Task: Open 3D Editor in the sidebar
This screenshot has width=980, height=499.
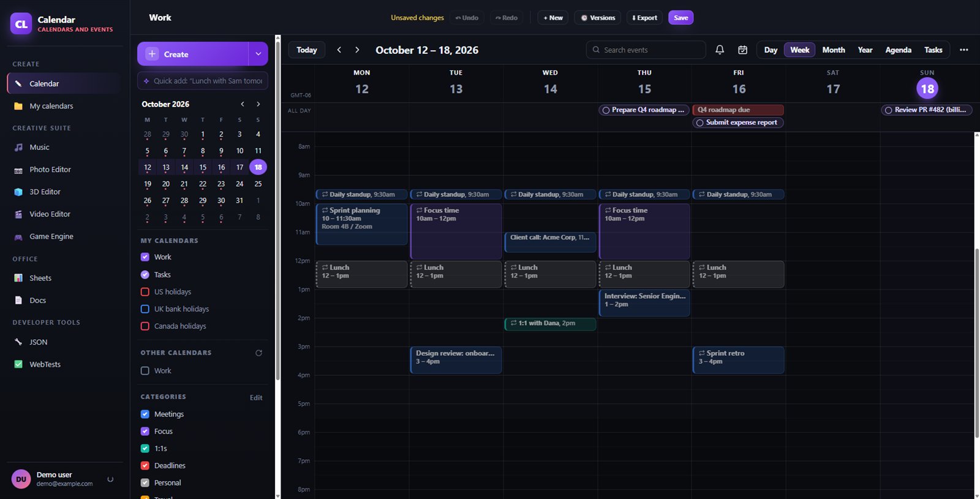Action: click(64, 192)
